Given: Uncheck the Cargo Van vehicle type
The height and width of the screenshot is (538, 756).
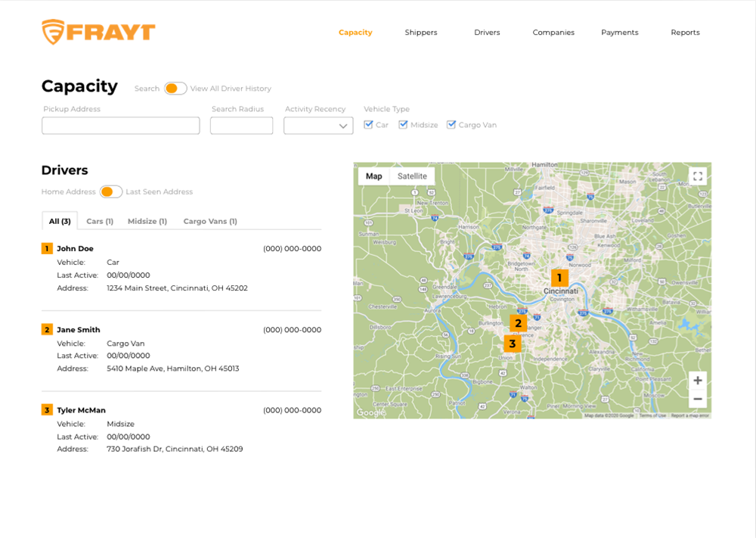Looking at the screenshot, I should [451, 125].
